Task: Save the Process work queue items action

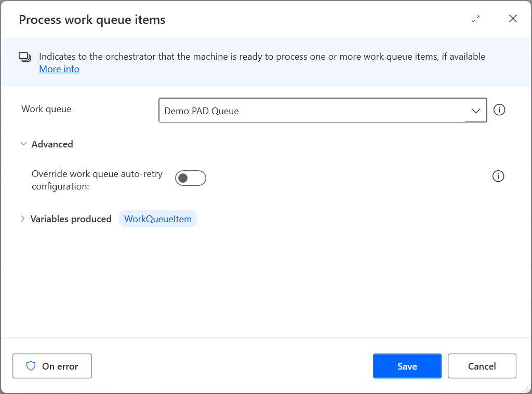Action: pyautogui.click(x=407, y=366)
